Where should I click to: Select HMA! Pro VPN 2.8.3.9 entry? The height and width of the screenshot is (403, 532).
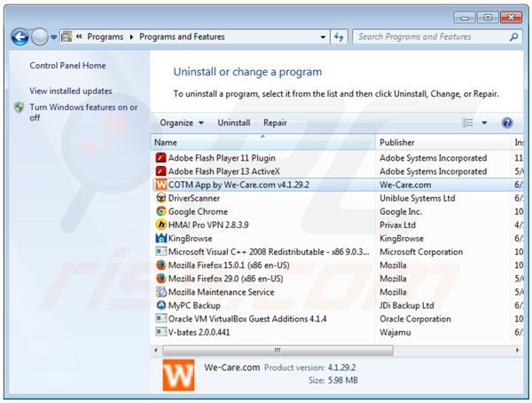tap(208, 225)
